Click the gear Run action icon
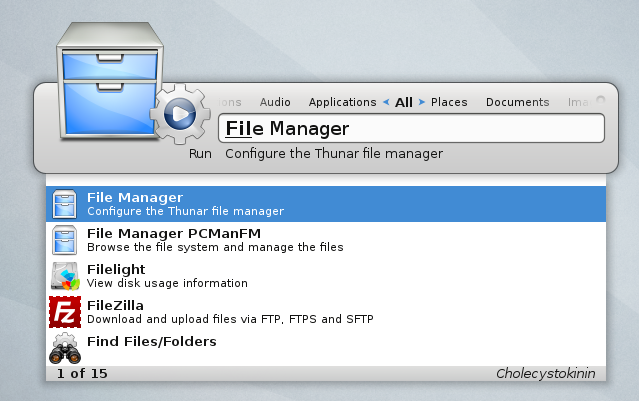Viewport: 639px width, 401px height. 180,115
